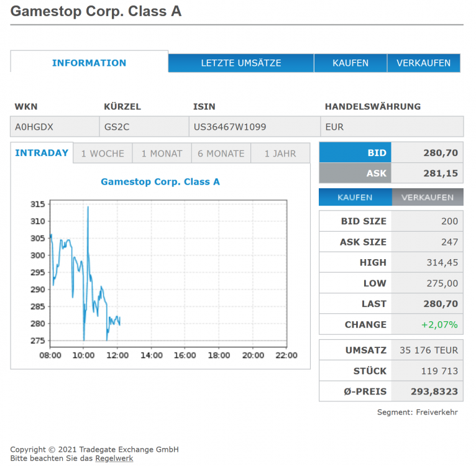
Task: Click the Verkaufen tab in top bar
Action: [424, 63]
